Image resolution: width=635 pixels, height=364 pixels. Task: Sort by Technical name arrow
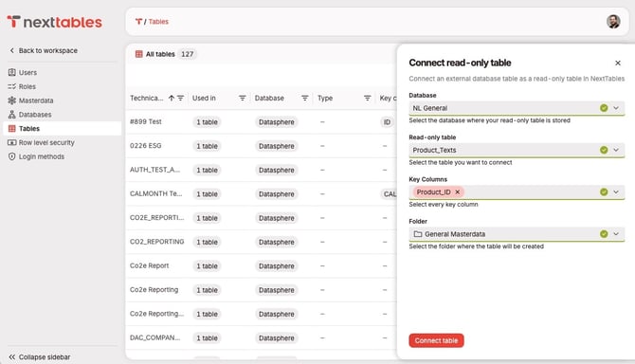click(172, 98)
